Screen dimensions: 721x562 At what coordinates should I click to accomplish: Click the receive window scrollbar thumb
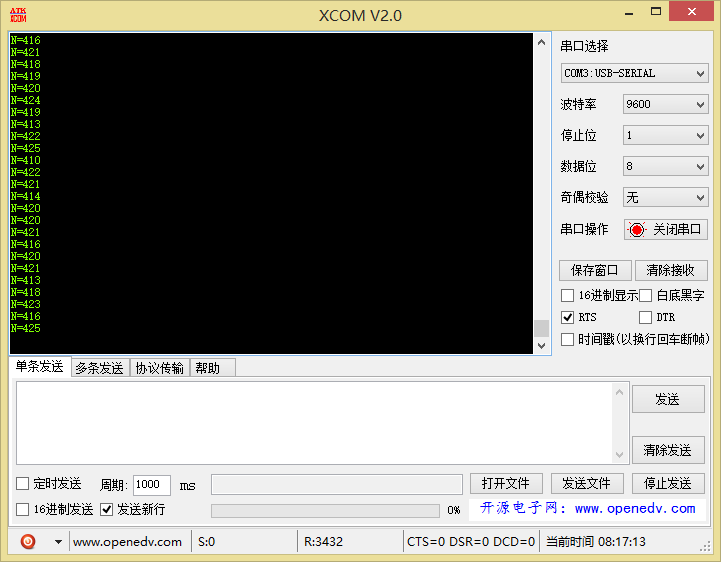pyautogui.click(x=542, y=328)
